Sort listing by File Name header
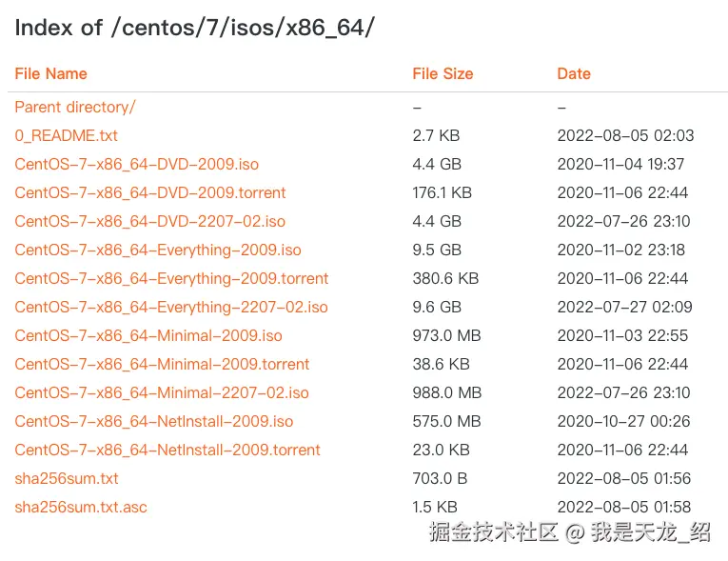 50,73
